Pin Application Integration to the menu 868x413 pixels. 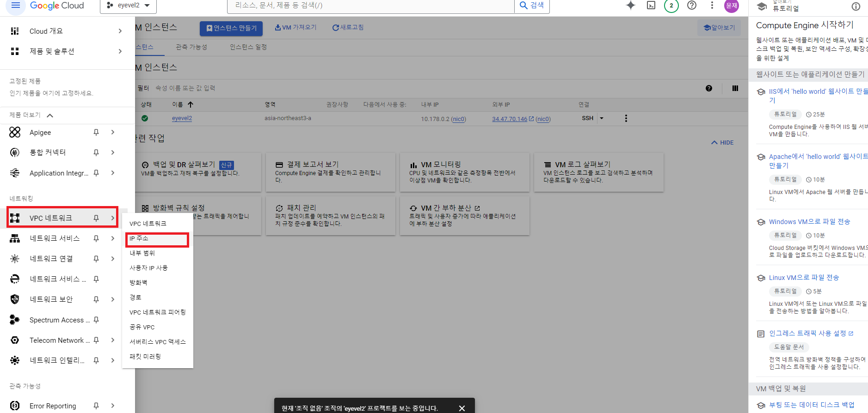pos(96,173)
